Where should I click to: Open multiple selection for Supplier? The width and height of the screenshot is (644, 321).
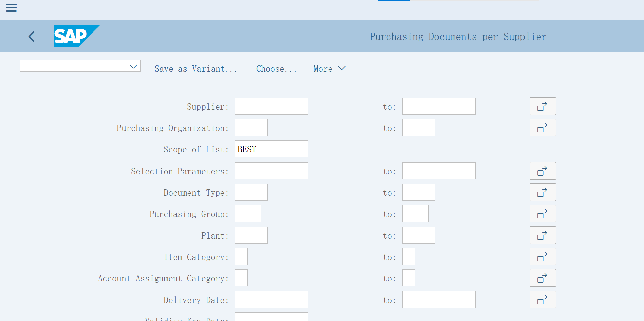click(542, 106)
